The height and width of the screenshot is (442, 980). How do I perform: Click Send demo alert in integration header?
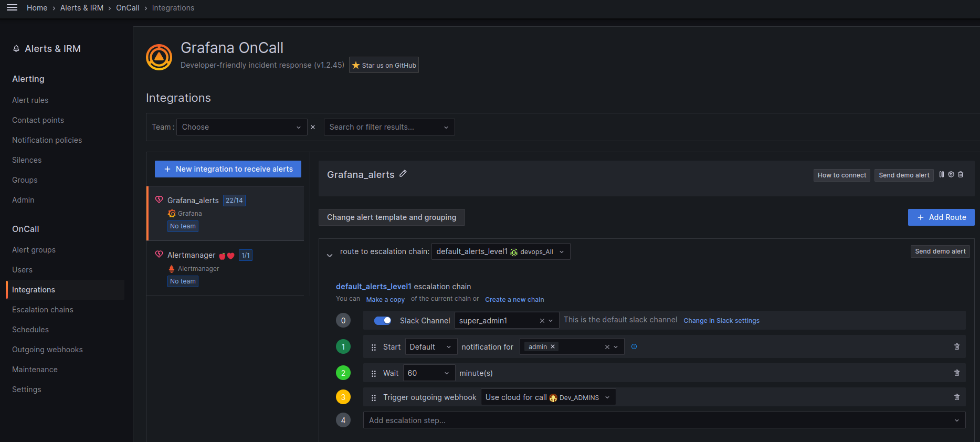point(904,175)
